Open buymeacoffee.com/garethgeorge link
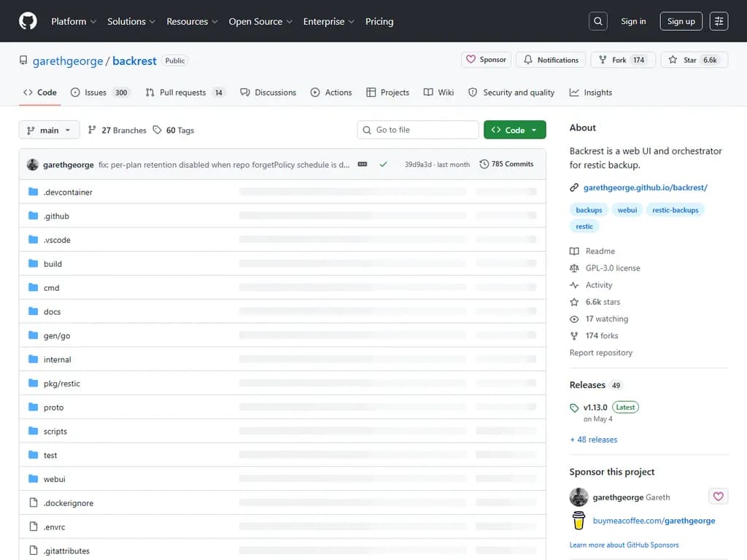747x560 pixels. 654,521
